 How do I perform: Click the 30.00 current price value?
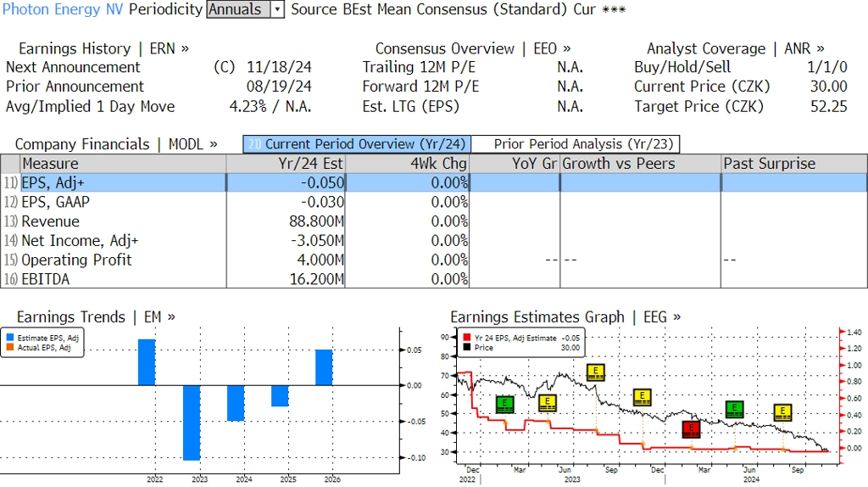pyautogui.click(x=829, y=87)
